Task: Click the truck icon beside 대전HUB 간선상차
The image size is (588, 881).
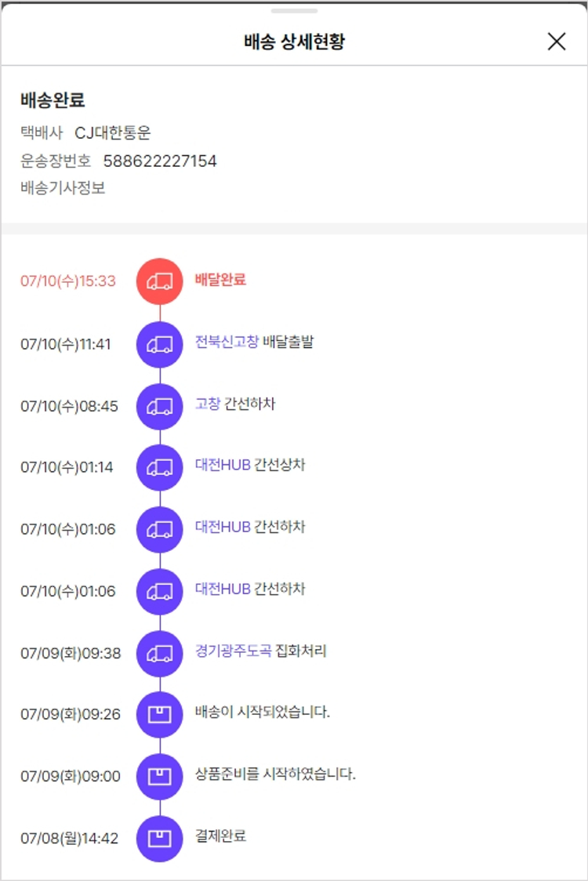Action: (x=160, y=467)
